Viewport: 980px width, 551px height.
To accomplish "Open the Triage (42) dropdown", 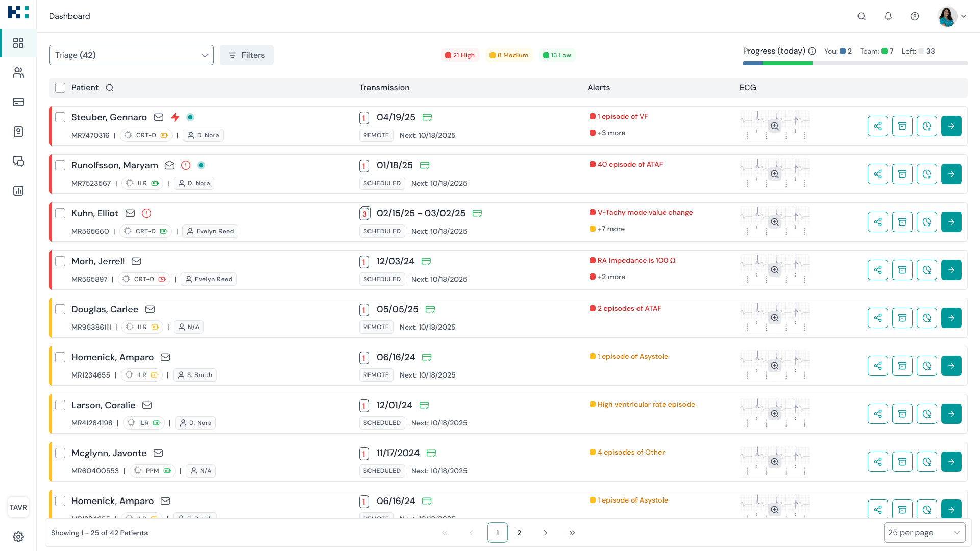I will (131, 55).
